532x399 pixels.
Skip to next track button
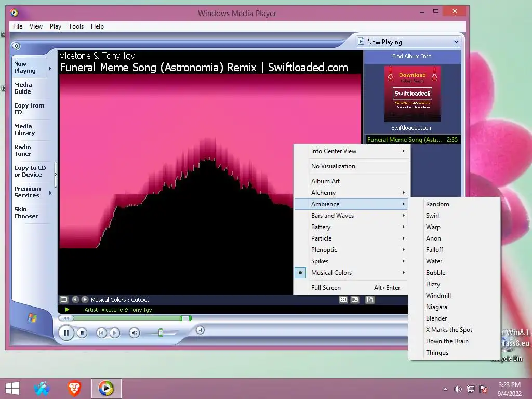tap(115, 333)
